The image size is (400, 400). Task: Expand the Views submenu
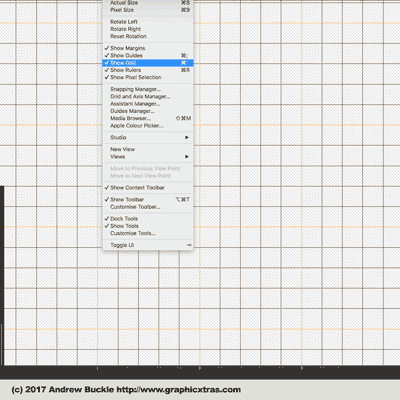[x=148, y=157]
